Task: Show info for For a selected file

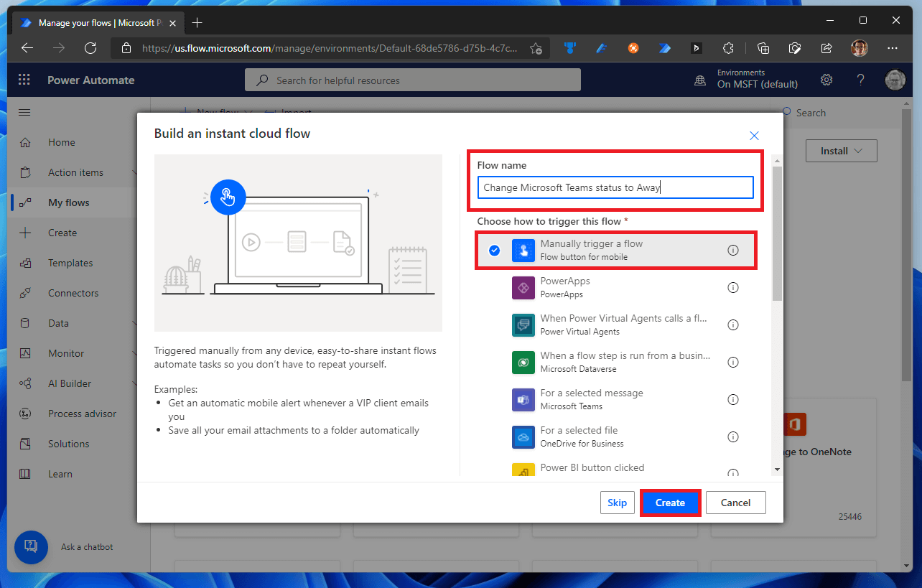Action: click(733, 437)
